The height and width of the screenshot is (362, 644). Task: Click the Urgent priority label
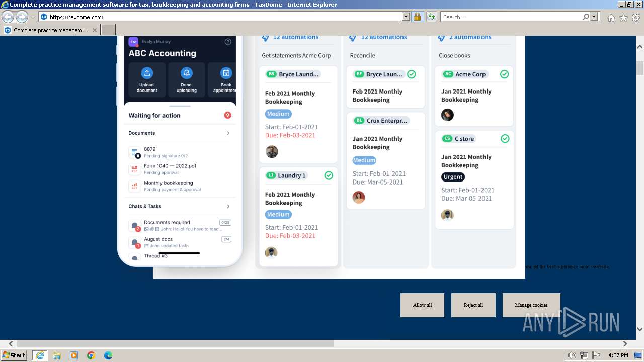(x=453, y=177)
